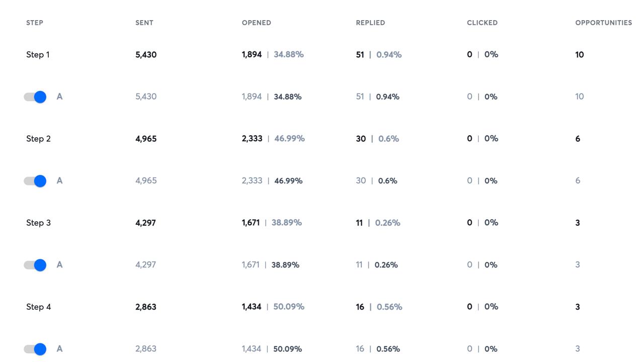644x362 pixels.
Task: Click the STEP column header
Action: [35, 23]
